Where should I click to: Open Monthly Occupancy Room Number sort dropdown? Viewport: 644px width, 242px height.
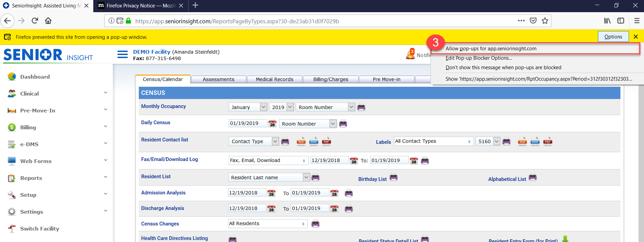tap(325, 107)
